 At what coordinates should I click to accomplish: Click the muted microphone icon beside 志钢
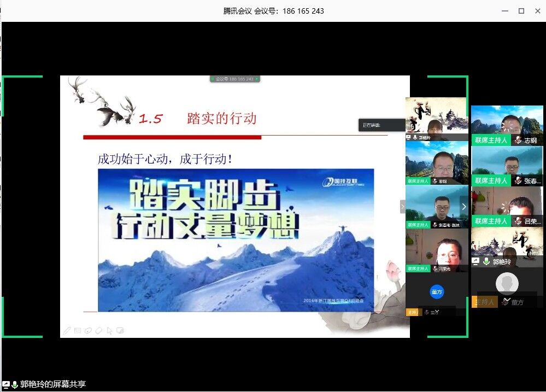518,141
